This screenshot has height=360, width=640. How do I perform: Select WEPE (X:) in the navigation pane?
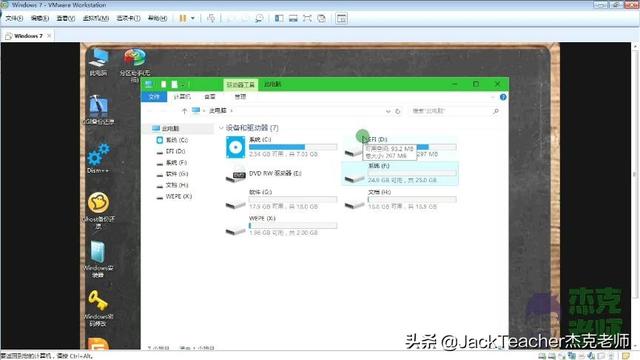coord(178,196)
